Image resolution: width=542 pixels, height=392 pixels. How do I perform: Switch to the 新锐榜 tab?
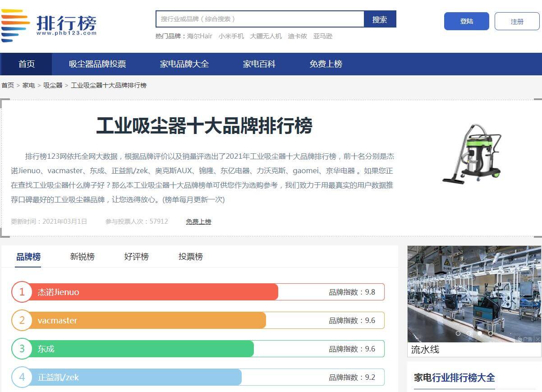coord(83,257)
